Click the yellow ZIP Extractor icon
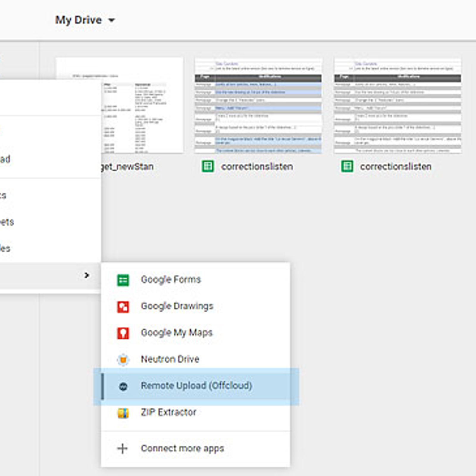This screenshot has height=476, width=476. pyautogui.click(x=123, y=413)
